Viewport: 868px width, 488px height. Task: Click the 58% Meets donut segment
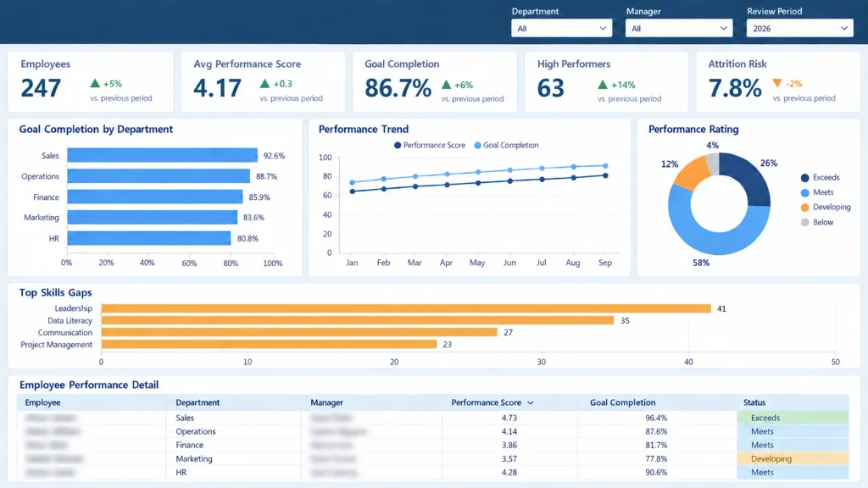714,242
